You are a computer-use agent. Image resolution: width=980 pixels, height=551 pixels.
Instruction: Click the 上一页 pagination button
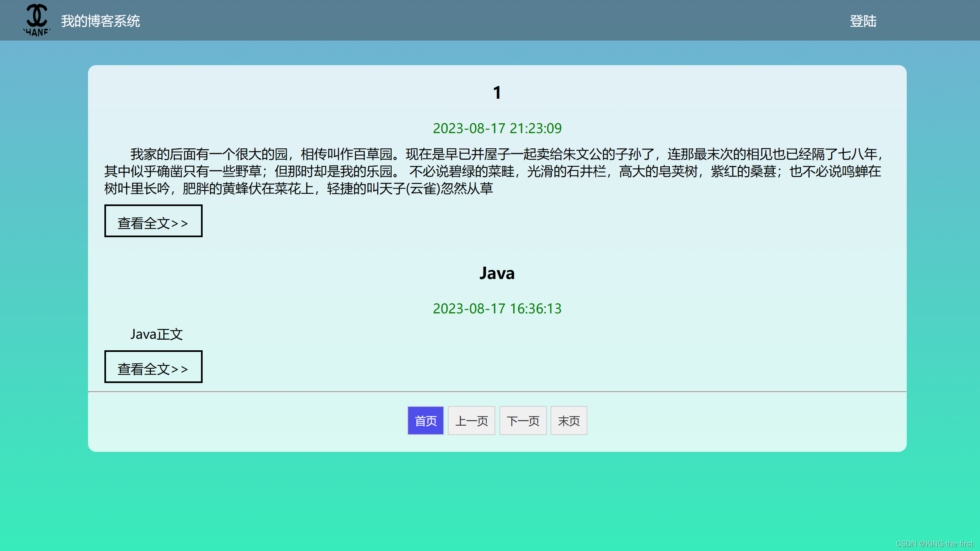472,420
